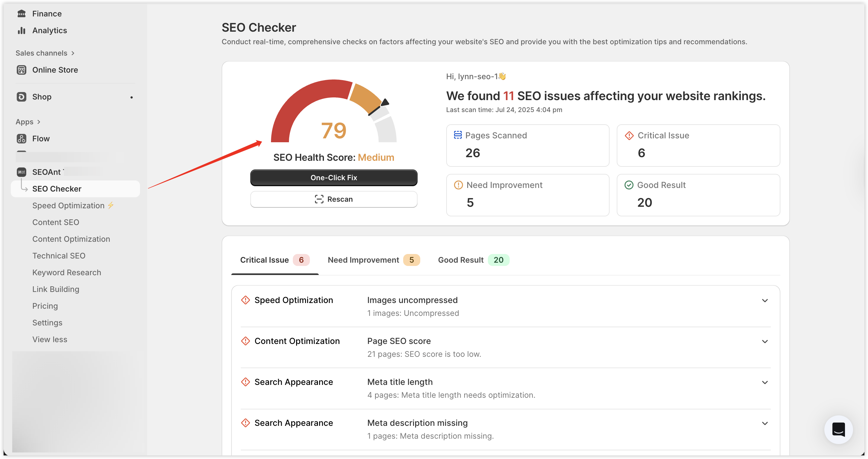Screen dimensions: 868x459
Task: Click the Analytics bar chart icon
Action: [22, 30]
